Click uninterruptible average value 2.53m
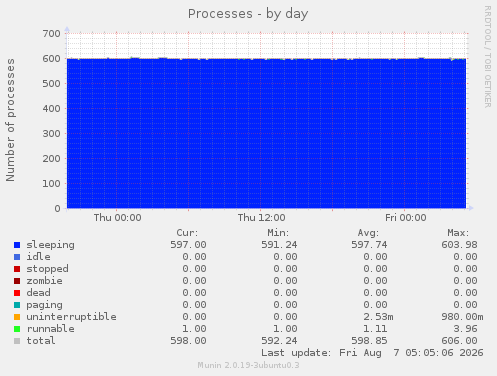 point(378,317)
